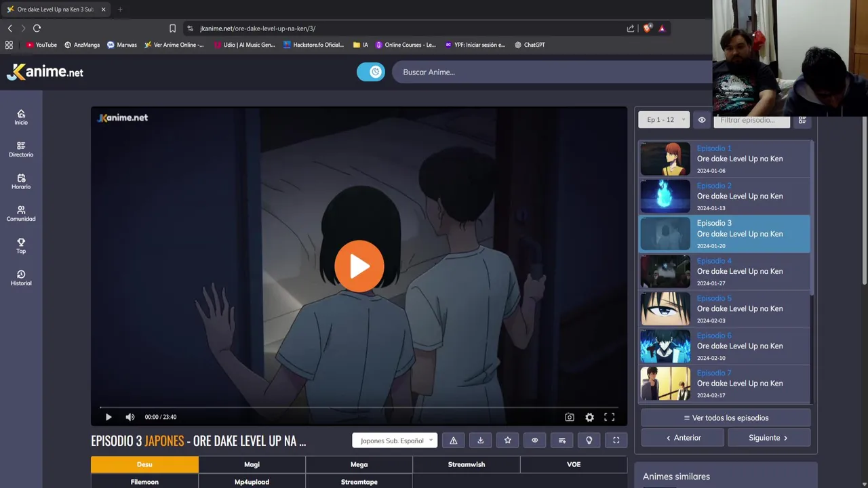Viewport: 868px width, 488px height.
Task: Open Episodio 2 in the episode list
Action: click(725, 196)
